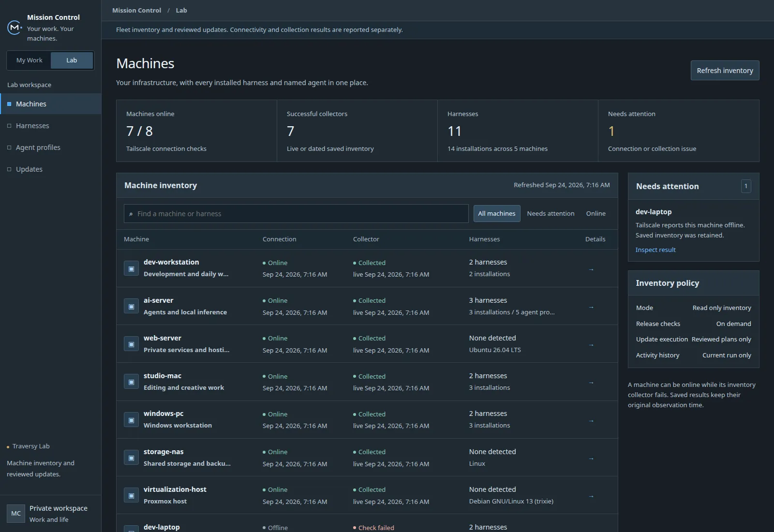Click the On demand release checks value

click(x=733, y=324)
